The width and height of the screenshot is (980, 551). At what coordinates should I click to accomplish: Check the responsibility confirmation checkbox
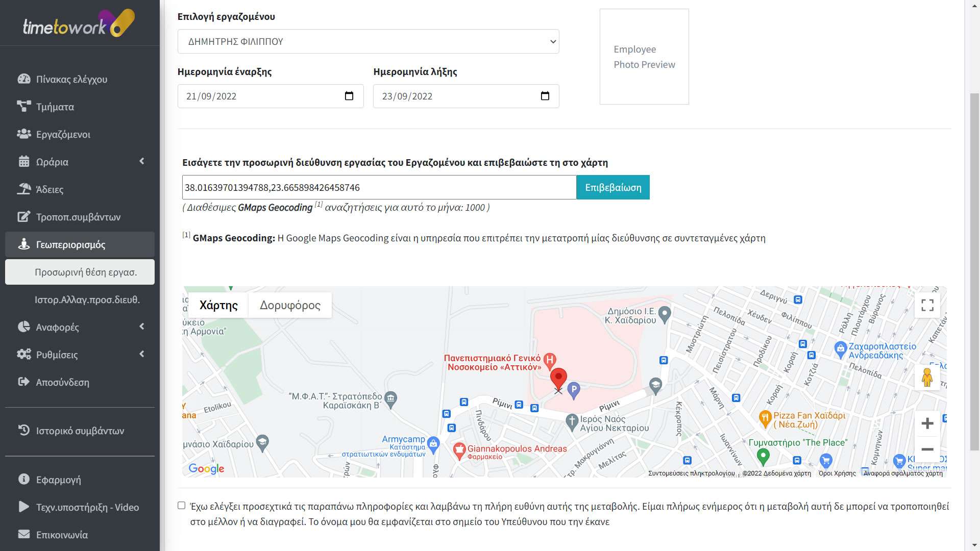[x=182, y=505]
